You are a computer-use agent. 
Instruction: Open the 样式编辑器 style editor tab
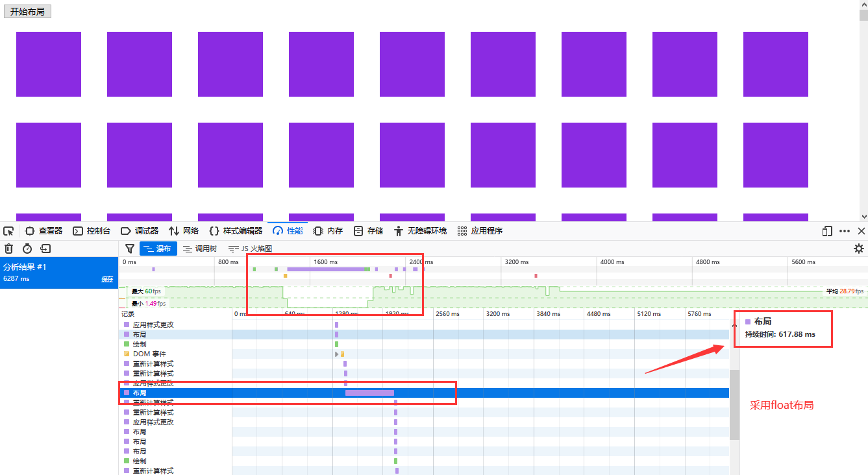pyautogui.click(x=236, y=231)
